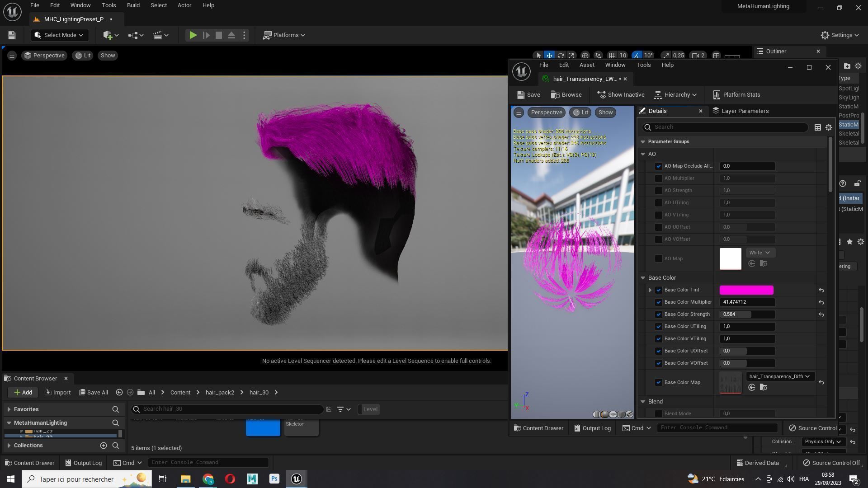868x488 pixels.
Task: Reset Base Color Tint to default arrow
Action: click(x=821, y=290)
